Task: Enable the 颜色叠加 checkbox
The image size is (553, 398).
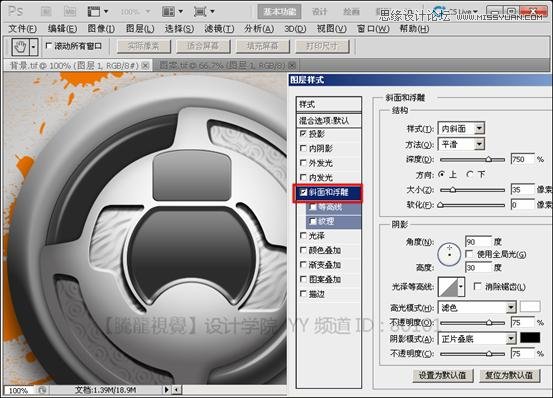Action: coord(303,250)
